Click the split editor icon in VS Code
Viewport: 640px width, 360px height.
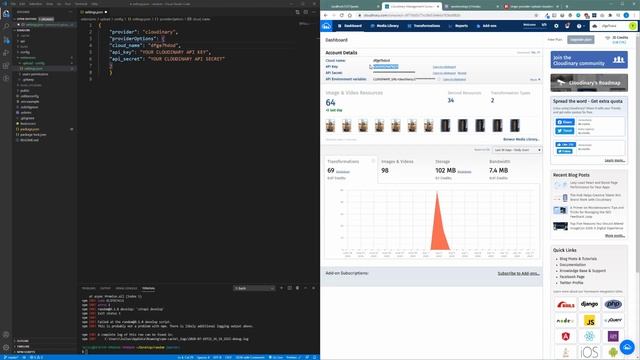tap(305, 12)
